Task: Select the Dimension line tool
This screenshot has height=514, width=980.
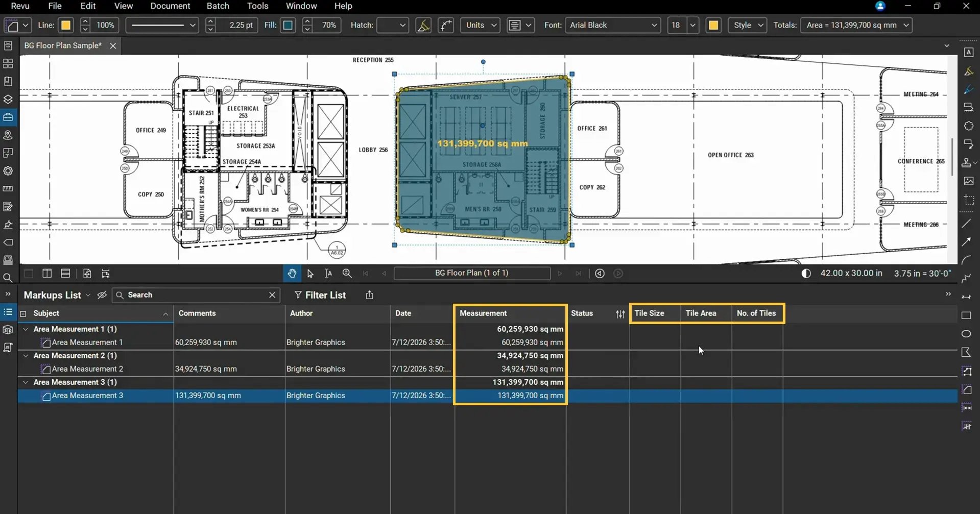Action: coord(966,297)
